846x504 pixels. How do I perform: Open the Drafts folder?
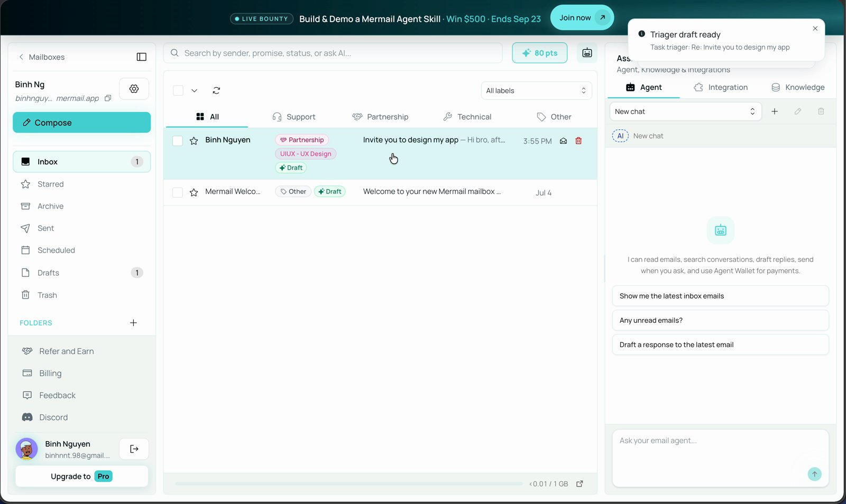(82, 273)
